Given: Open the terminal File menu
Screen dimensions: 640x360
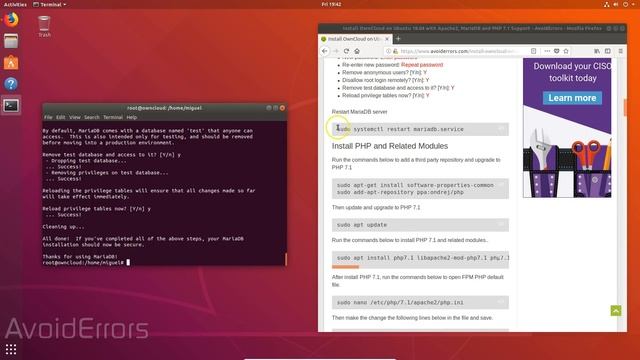Looking at the screenshot, I should tap(48, 117).
